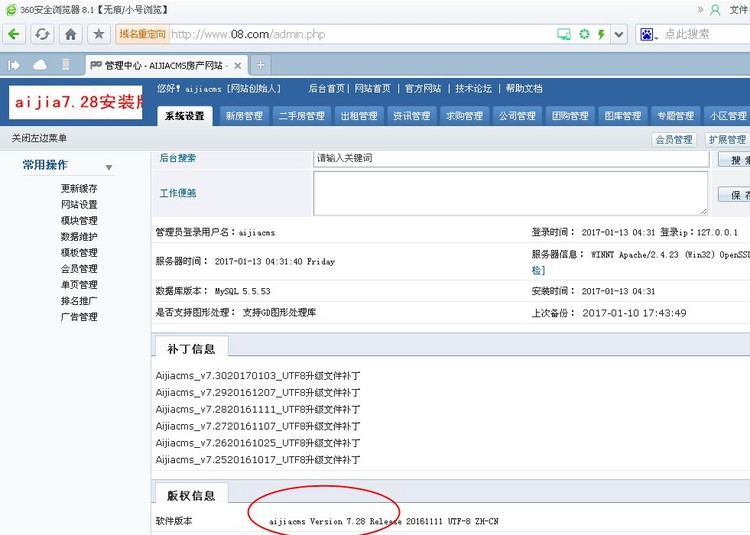Expand the hidden toolbar chevron »
Viewport: 750px width, 535px height.
(x=700, y=9)
